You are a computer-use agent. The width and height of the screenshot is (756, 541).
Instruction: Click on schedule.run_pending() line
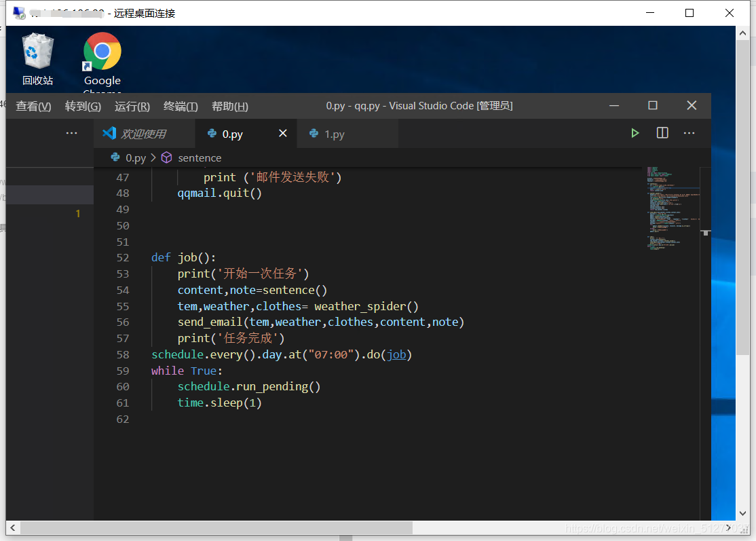point(249,386)
